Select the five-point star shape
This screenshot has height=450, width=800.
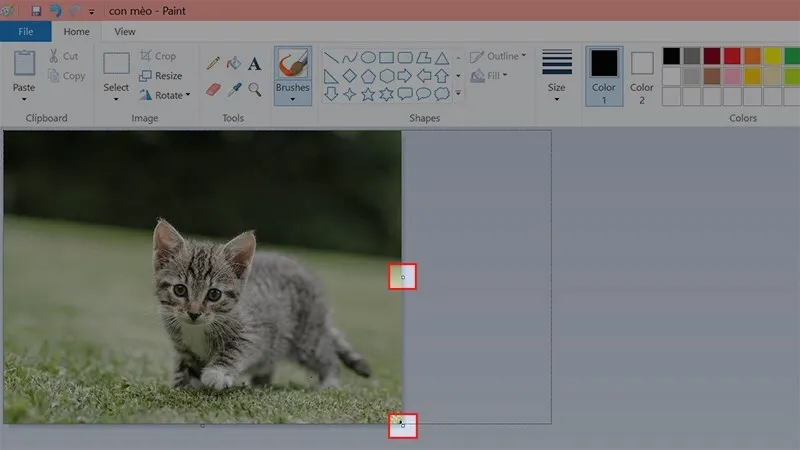pyautogui.click(x=368, y=94)
